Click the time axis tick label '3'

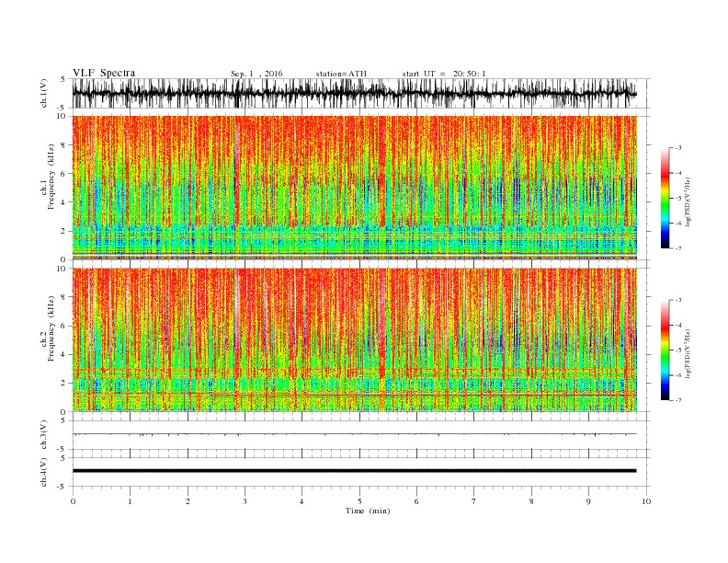(245, 501)
